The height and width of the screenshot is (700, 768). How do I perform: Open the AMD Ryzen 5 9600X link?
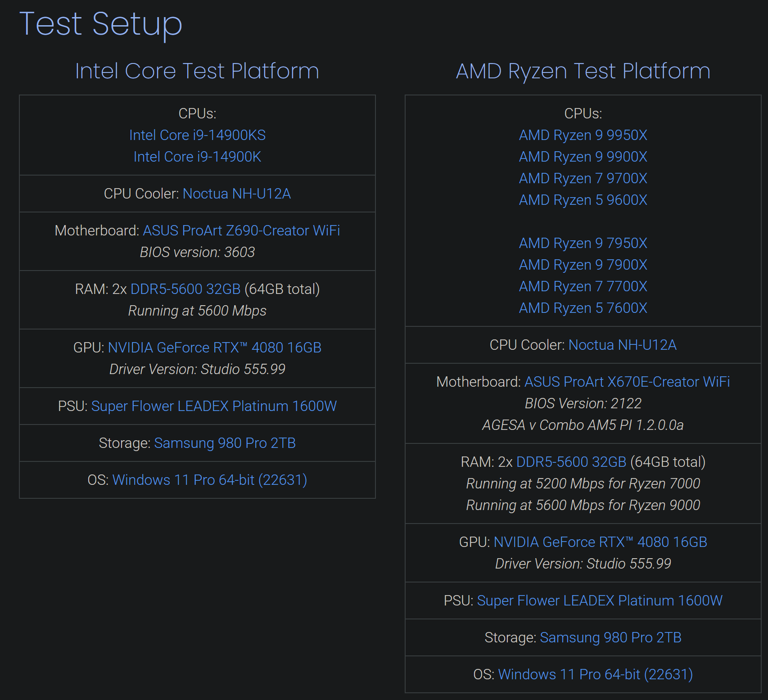(x=583, y=200)
